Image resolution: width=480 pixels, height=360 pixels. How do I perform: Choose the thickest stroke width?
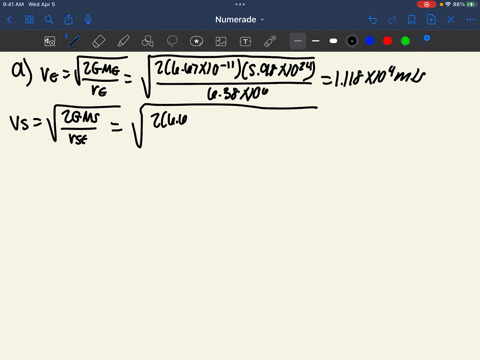click(x=333, y=41)
